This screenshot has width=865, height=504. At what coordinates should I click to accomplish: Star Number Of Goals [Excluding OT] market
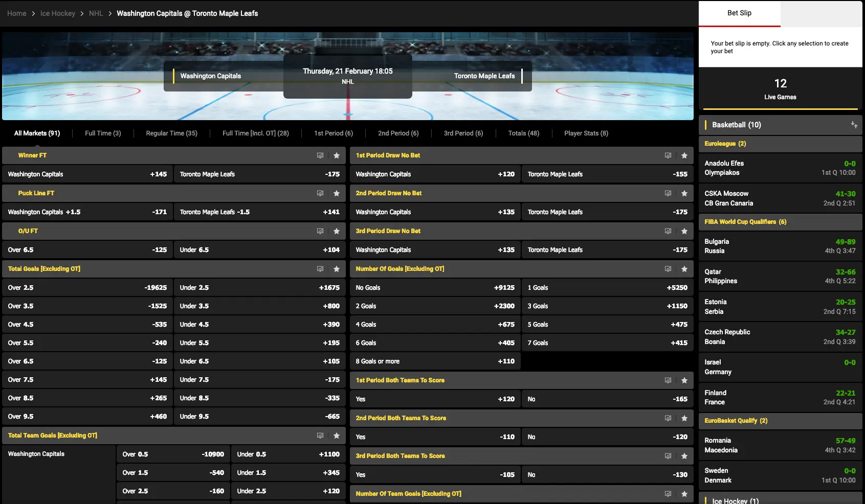[684, 269]
